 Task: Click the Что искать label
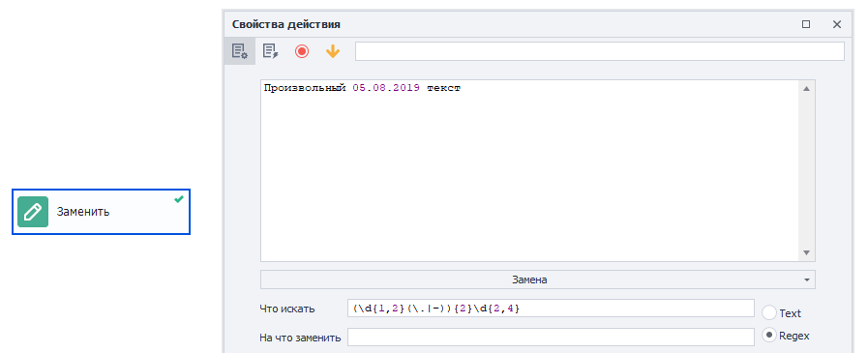tap(286, 309)
